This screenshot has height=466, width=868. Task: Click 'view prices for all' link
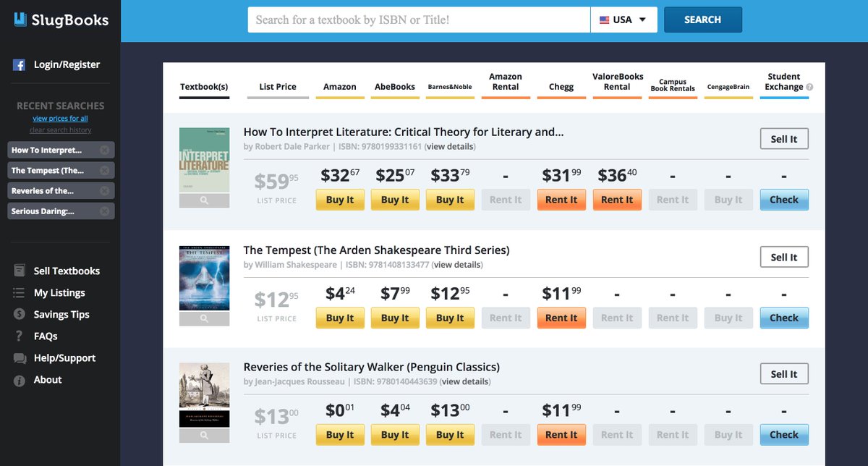[61, 119]
